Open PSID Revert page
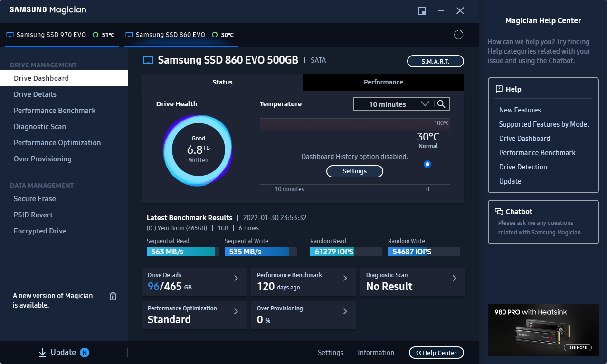The height and width of the screenshot is (364, 607). pyautogui.click(x=64, y=215)
